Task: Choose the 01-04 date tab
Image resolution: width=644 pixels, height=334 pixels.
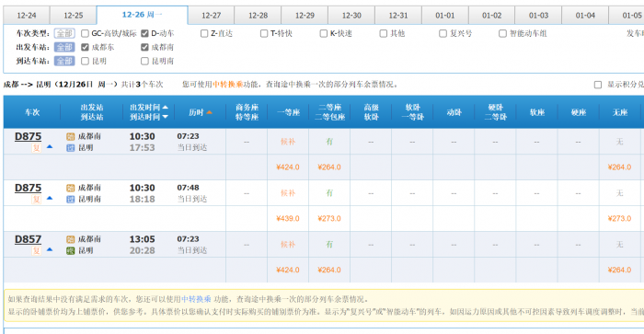Action: pyautogui.click(x=585, y=16)
